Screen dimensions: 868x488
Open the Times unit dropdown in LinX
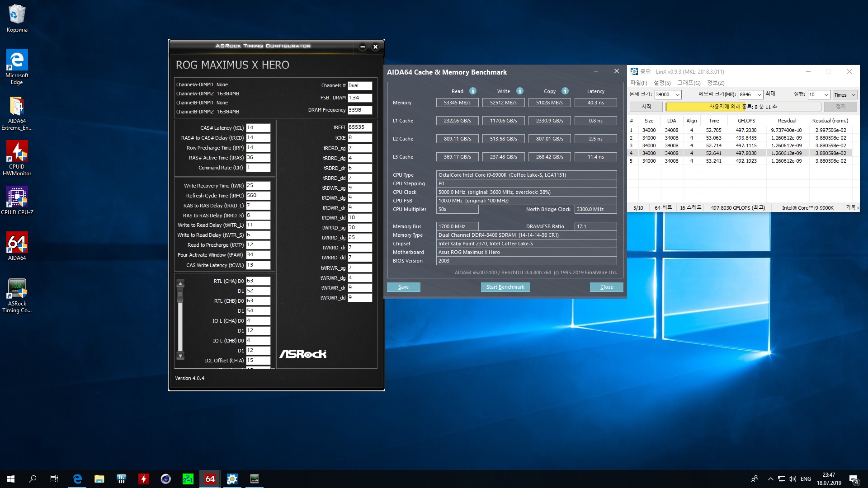pos(844,94)
